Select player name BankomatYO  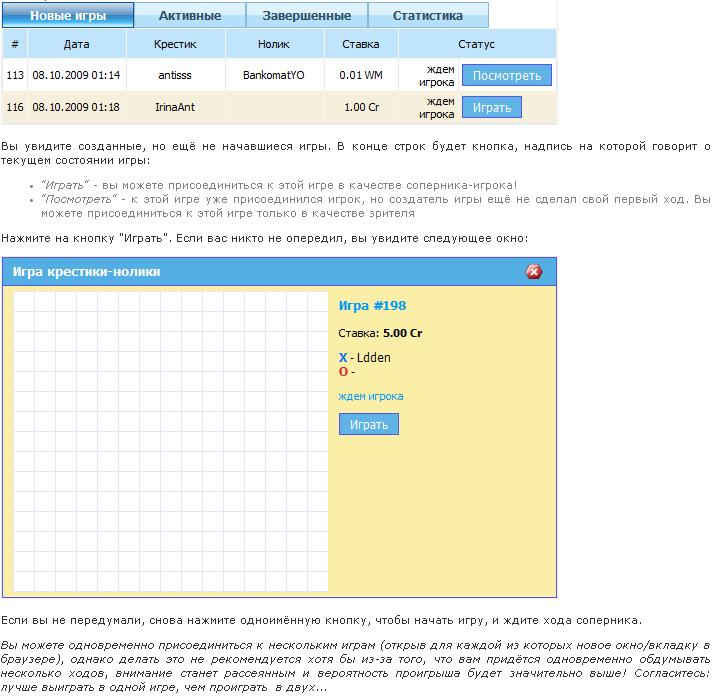274,75
